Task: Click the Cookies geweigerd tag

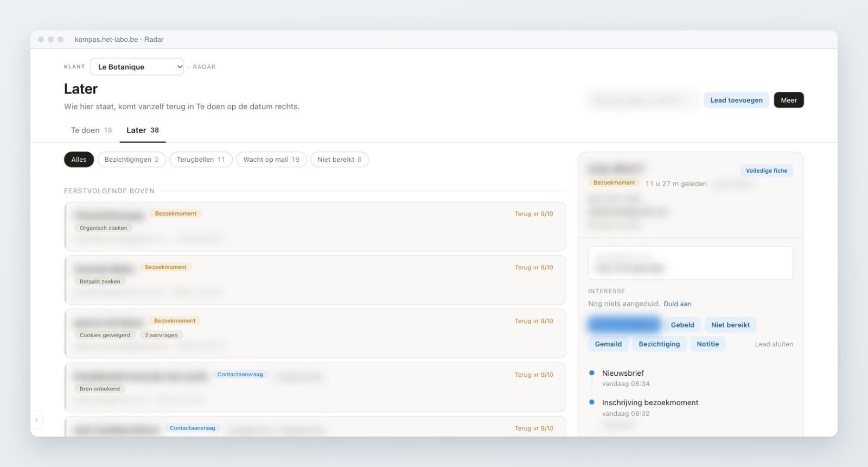Action: tap(105, 336)
